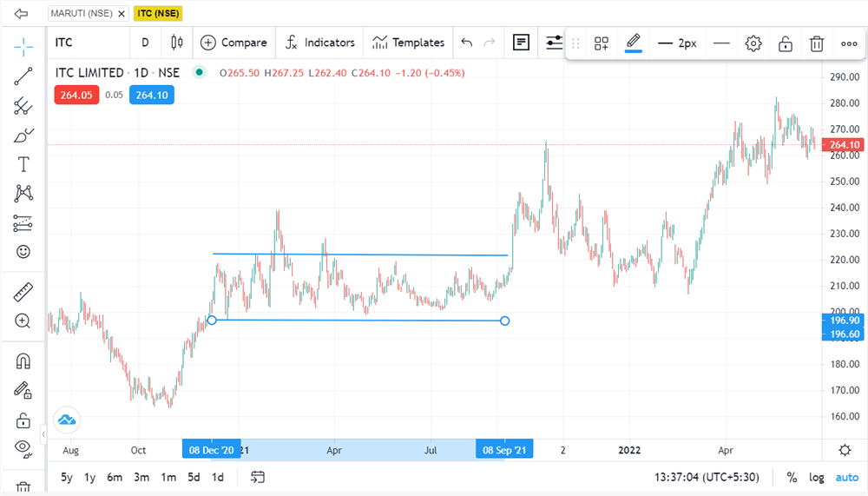Set range to 1d
Screen dimensions: 868x496
(x=218, y=477)
